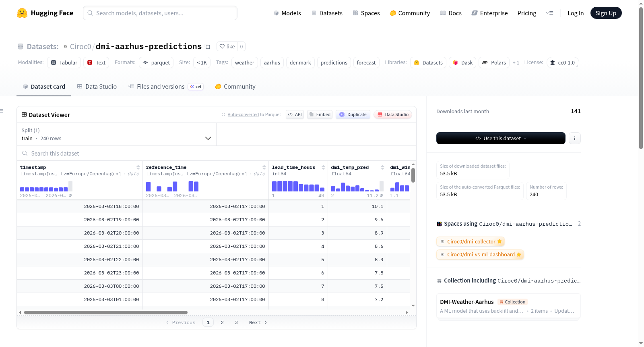Expand the +1 libraries list
The height and width of the screenshot is (347, 644).
click(516, 62)
